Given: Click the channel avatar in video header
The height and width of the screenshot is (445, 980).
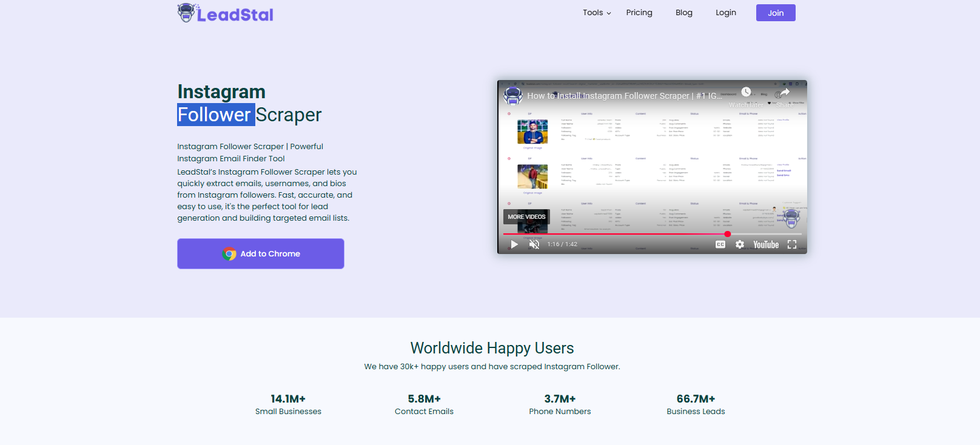Looking at the screenshot, I should pyautogui.click(x=513, y=96).
